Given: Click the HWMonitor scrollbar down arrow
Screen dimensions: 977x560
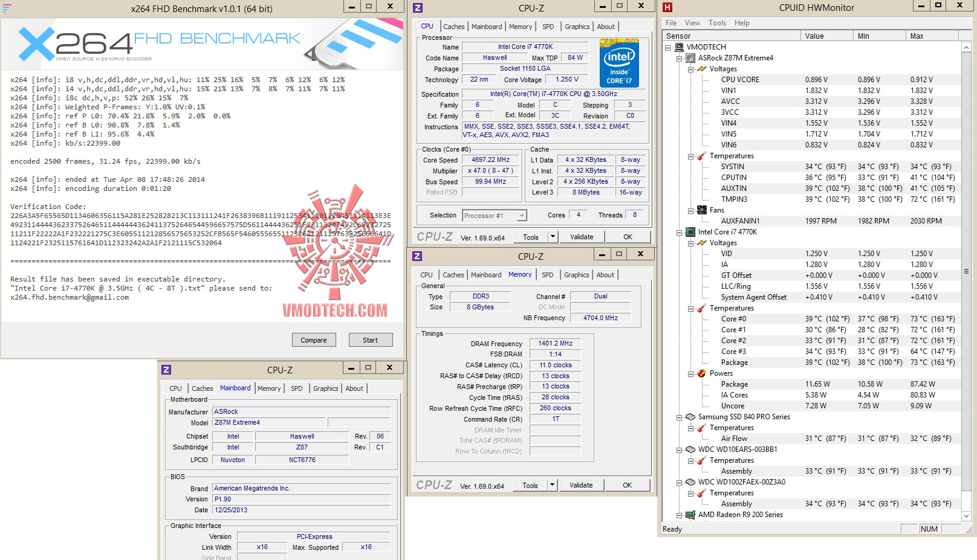Looking at the screenshot, I should point(966,516).
